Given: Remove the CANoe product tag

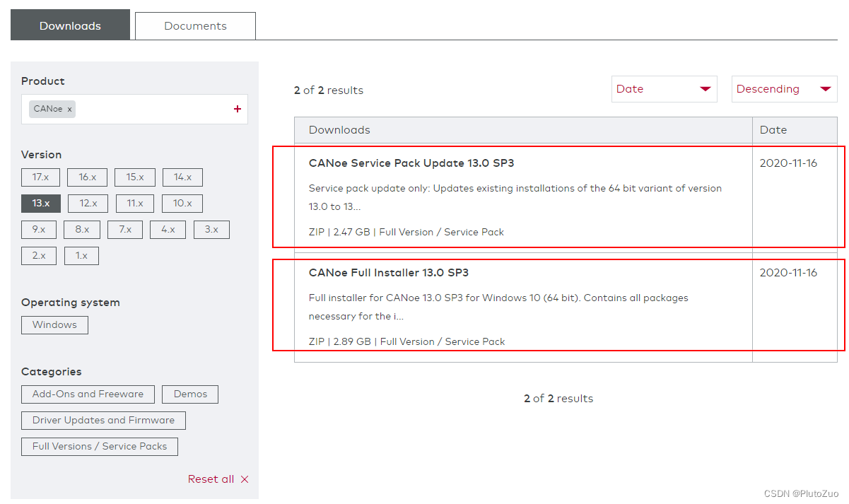Looking at the screenshot, I should [69, 110].
